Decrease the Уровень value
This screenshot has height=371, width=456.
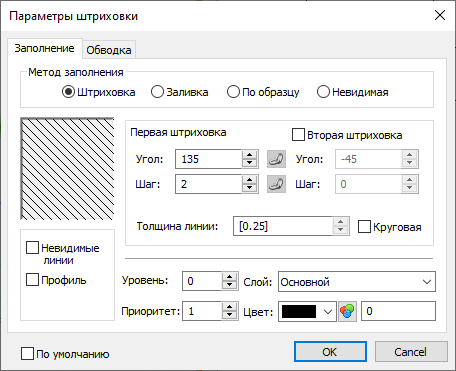point(229,285)
